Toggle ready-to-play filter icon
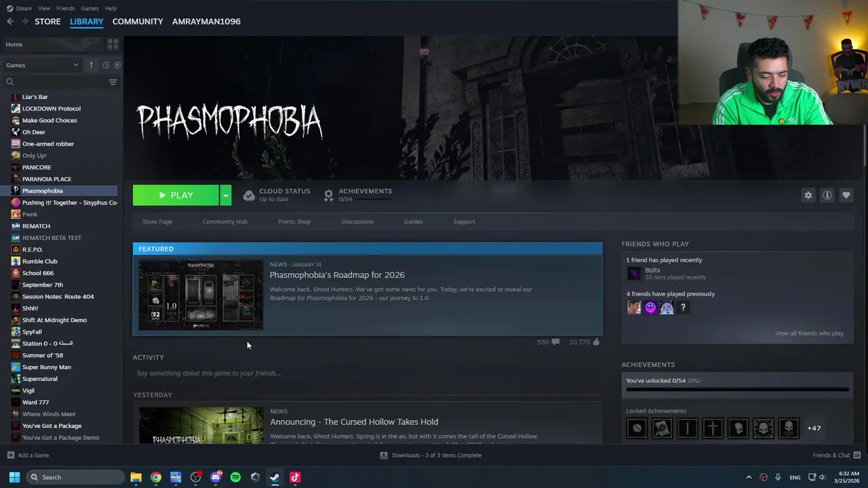This screenshot has height=488, width=868. pos(117,65)
